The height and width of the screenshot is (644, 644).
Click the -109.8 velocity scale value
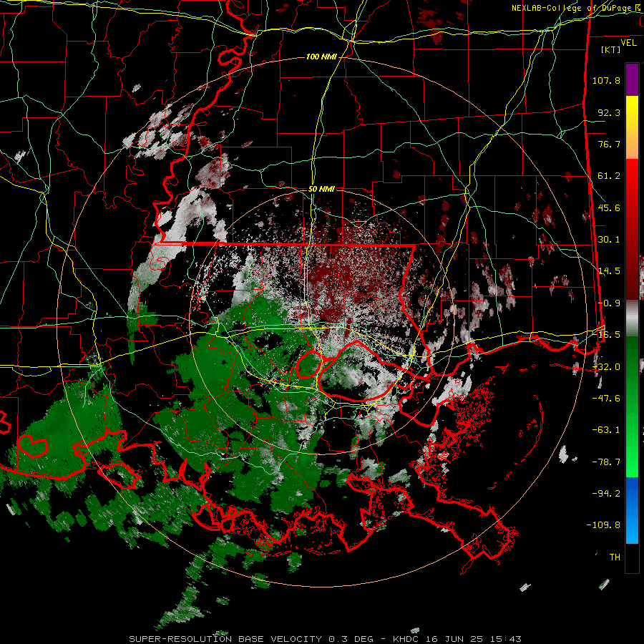coord(604,525)
